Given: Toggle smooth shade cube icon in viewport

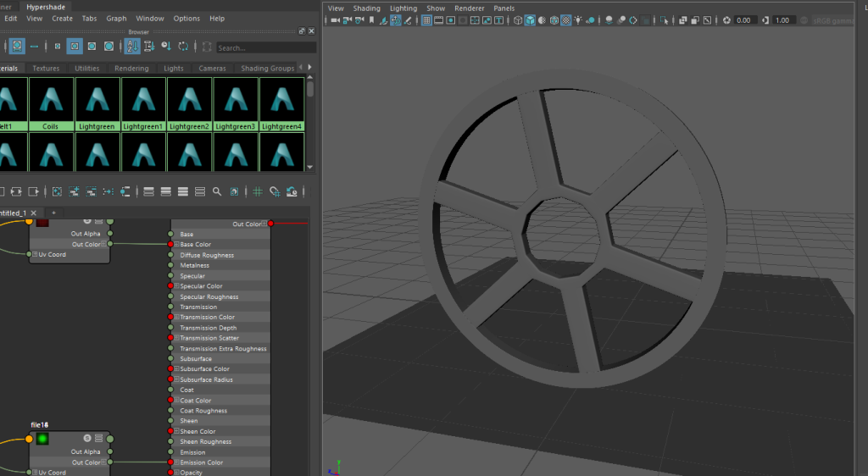Looking at the screenshot, I should coord(530,20).
